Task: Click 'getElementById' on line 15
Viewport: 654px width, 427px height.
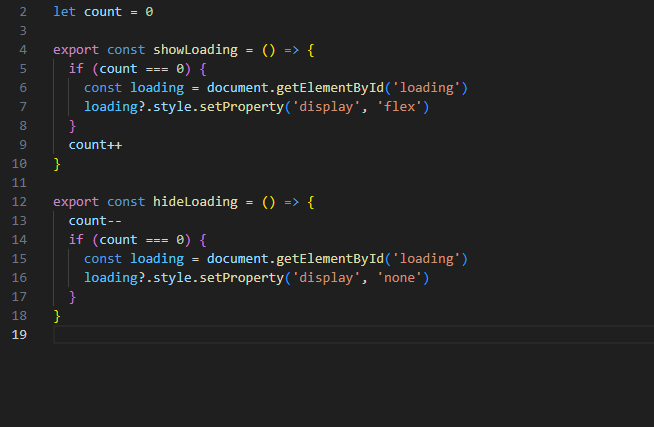Action: pos(330,259)
